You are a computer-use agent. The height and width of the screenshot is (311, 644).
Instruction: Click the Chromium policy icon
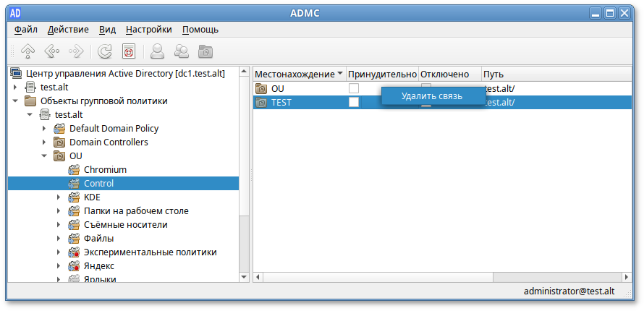tap(74, 169)
